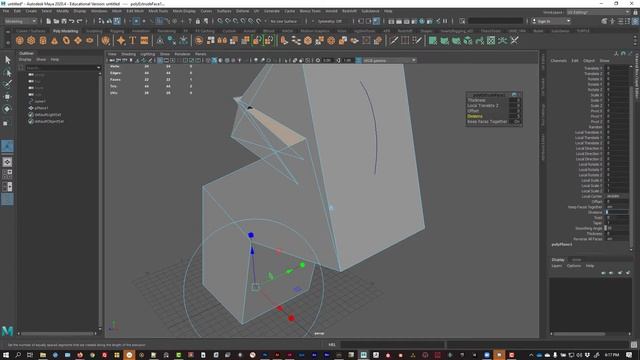
Task: Choose the Rotate tool in the toolbox
Action: pyautogui.click(x=7, y=109)
